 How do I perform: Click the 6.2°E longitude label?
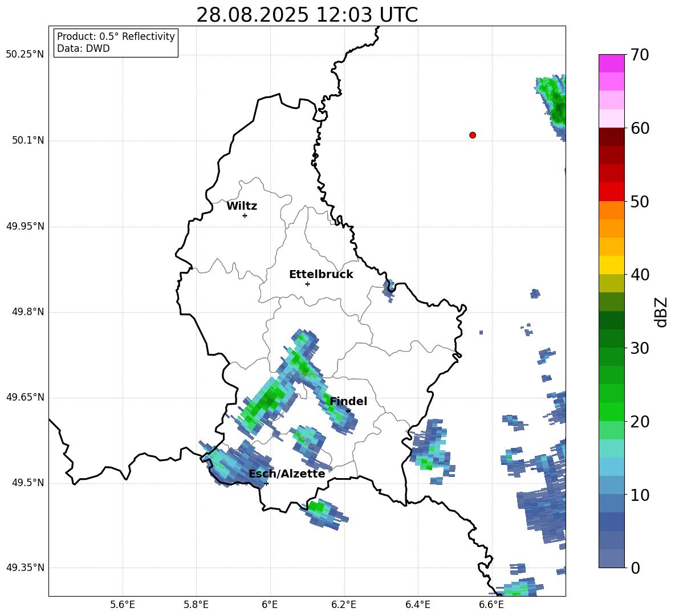tap(344, 605)
